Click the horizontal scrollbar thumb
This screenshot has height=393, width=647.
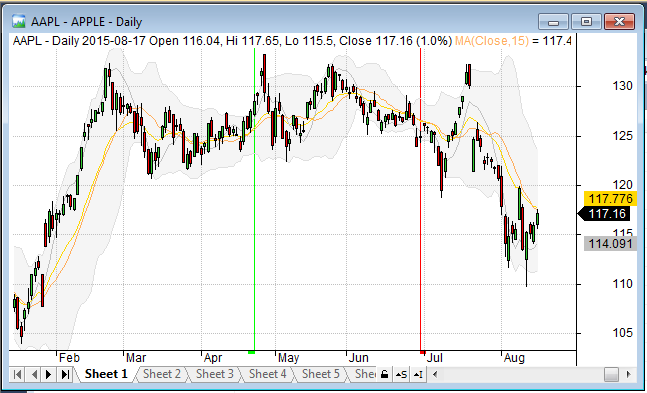tap(611, 374)
